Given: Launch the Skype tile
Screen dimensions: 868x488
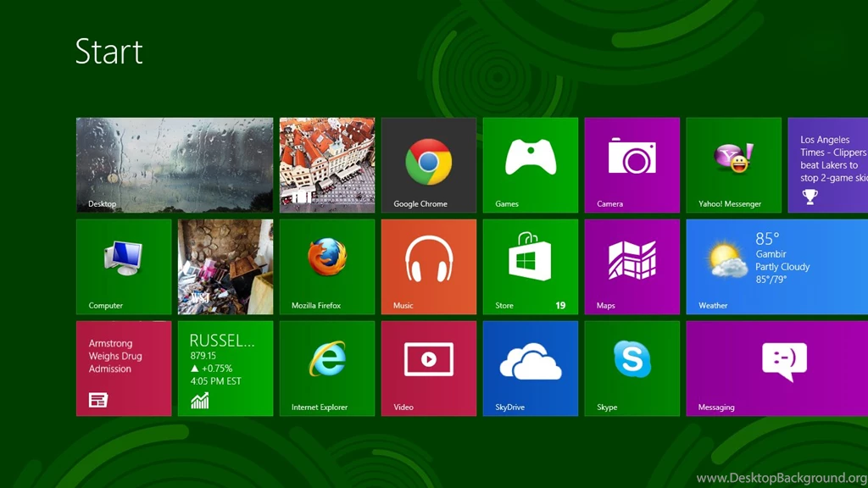Looking at the screenshot, I should pyautogui.click(x=632, y=369).
